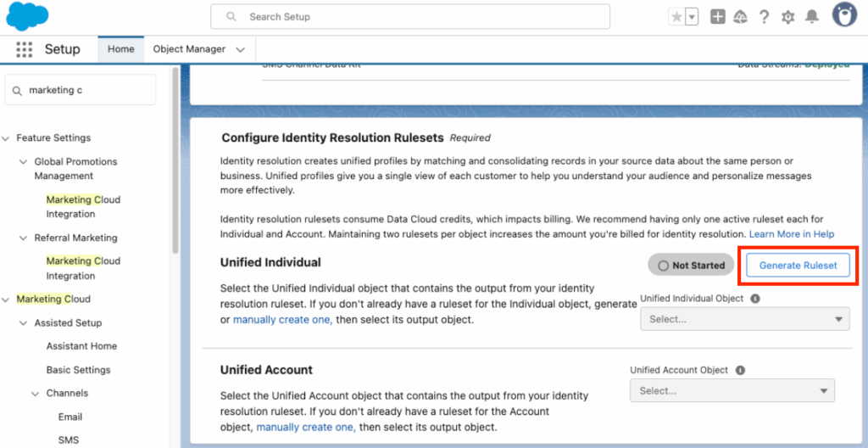
Task: Click the Generate Ruleset button
Action: click(798, 265)
